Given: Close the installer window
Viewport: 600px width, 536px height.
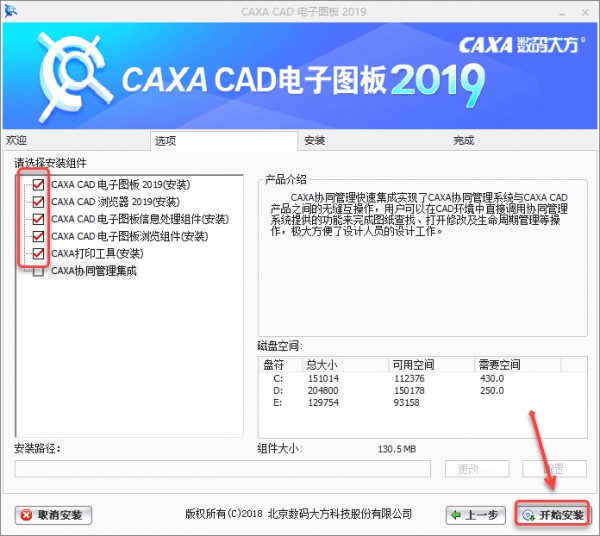Looking at the screenshot, I should (x=585, y=13).
